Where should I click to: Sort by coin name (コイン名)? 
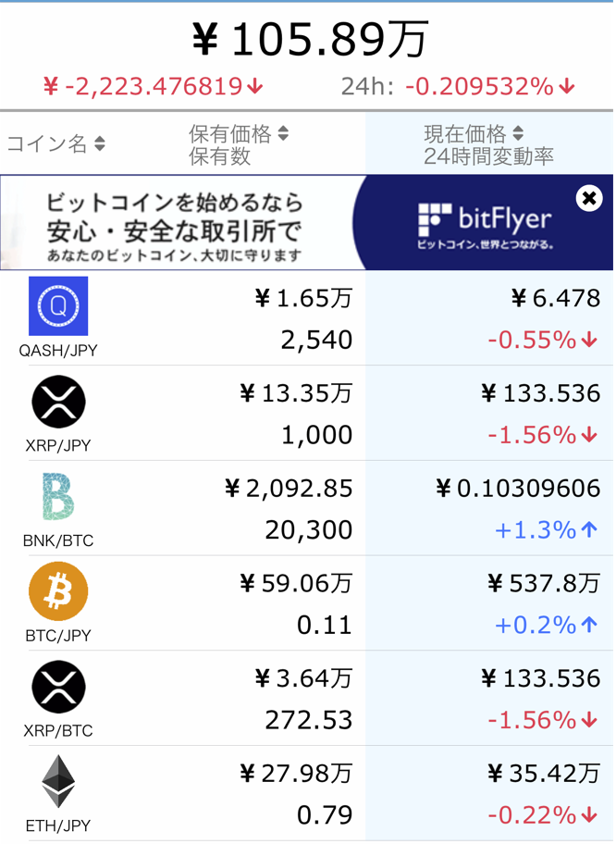pos(56,143)
